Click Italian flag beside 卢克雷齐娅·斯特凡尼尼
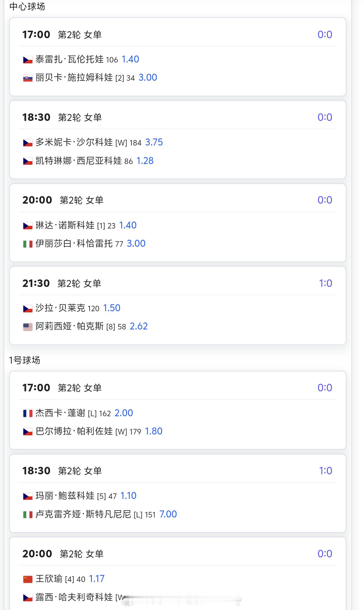This screenshot has height=610, width=364. point(28,515)
